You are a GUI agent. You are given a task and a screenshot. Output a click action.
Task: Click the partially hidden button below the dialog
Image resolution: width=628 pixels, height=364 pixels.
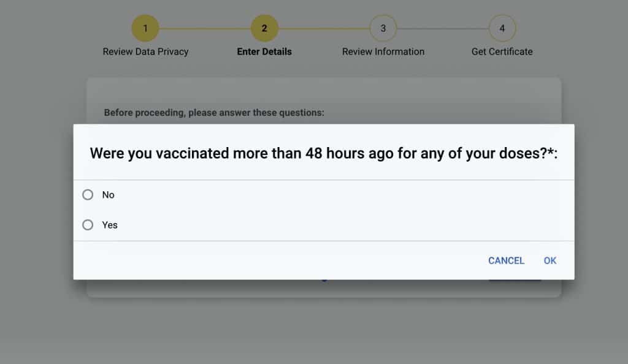(515, 281)
